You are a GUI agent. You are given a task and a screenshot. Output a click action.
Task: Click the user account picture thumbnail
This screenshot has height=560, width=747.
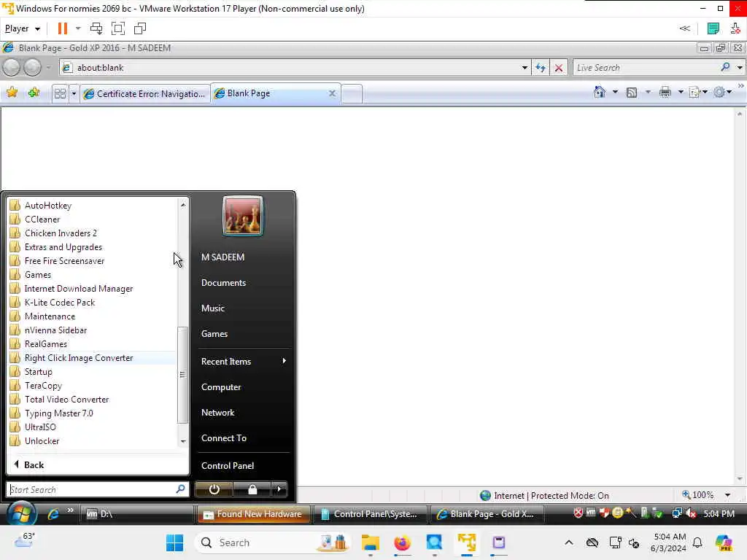242,216
